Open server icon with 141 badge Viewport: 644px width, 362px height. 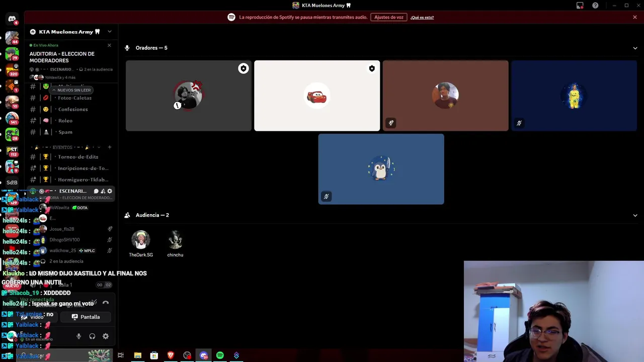point(12,118)
